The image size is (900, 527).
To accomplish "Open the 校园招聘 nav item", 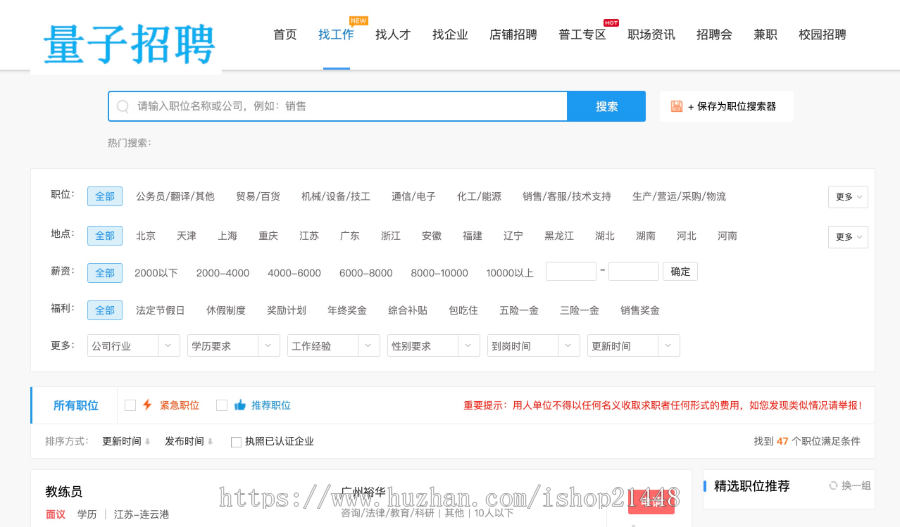I will (x=822, y=34).
